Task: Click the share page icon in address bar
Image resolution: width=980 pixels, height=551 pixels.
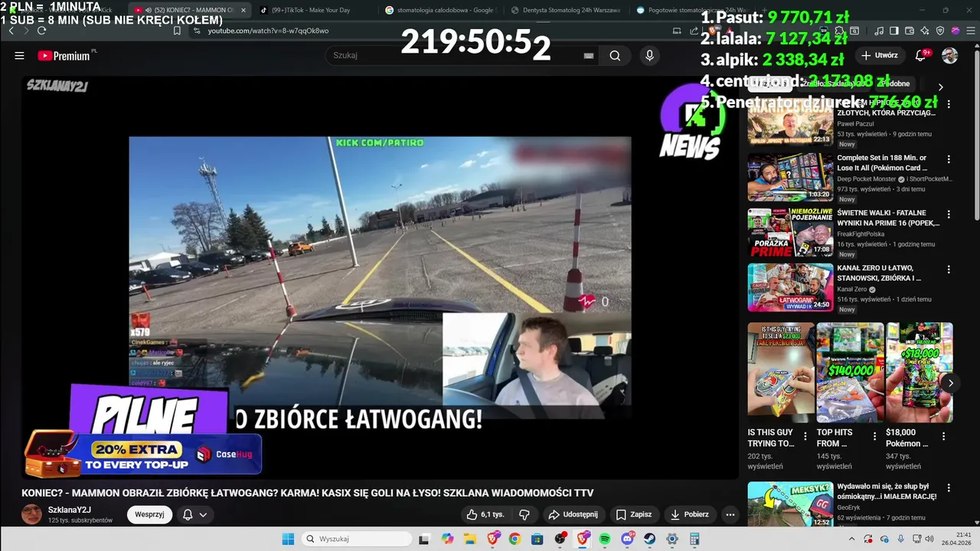Action: 694,31
